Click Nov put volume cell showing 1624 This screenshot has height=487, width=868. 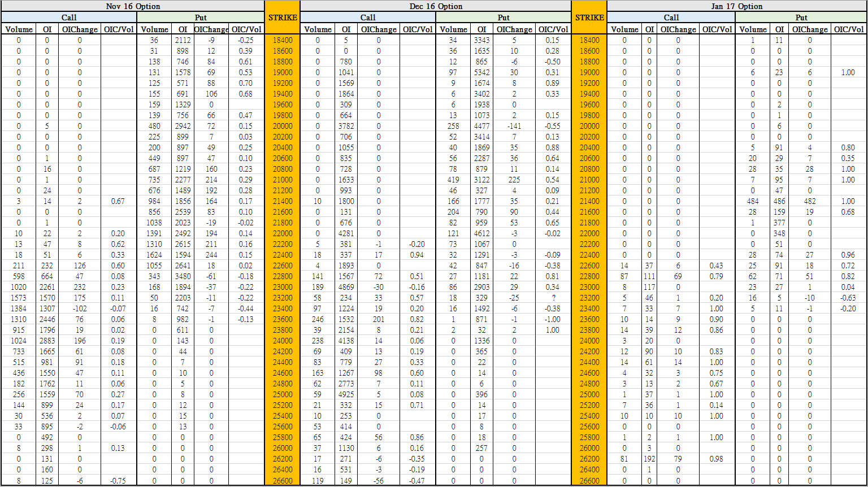[154, 255]
